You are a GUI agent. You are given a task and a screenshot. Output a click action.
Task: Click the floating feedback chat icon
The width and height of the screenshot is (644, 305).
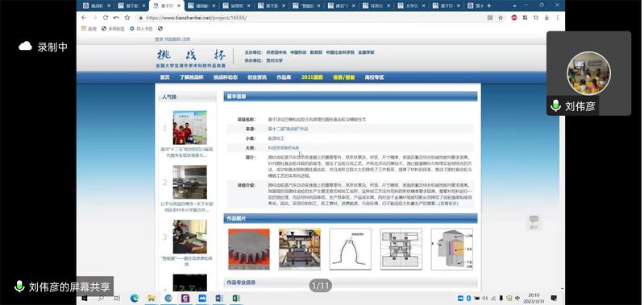(534, 222)
